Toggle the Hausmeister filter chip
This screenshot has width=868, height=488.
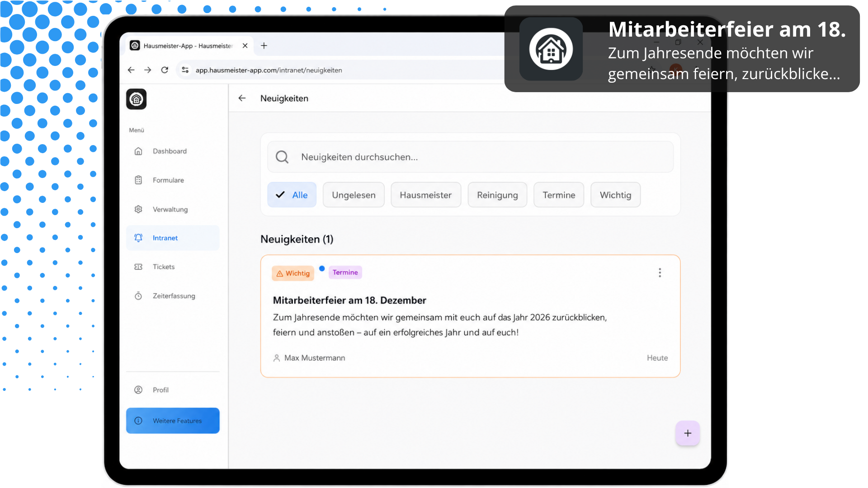pyautogui.click(x=426, y=195)
